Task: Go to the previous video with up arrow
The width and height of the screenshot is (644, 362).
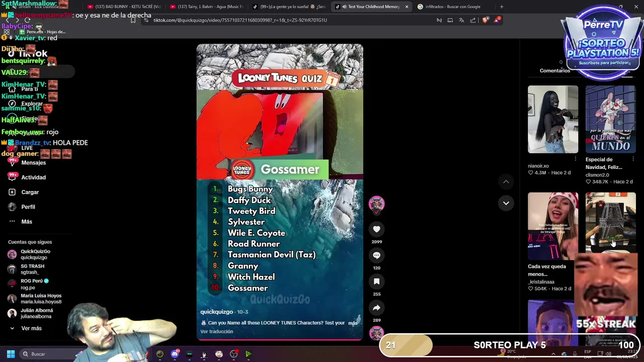Action: (x=506, y=182)
